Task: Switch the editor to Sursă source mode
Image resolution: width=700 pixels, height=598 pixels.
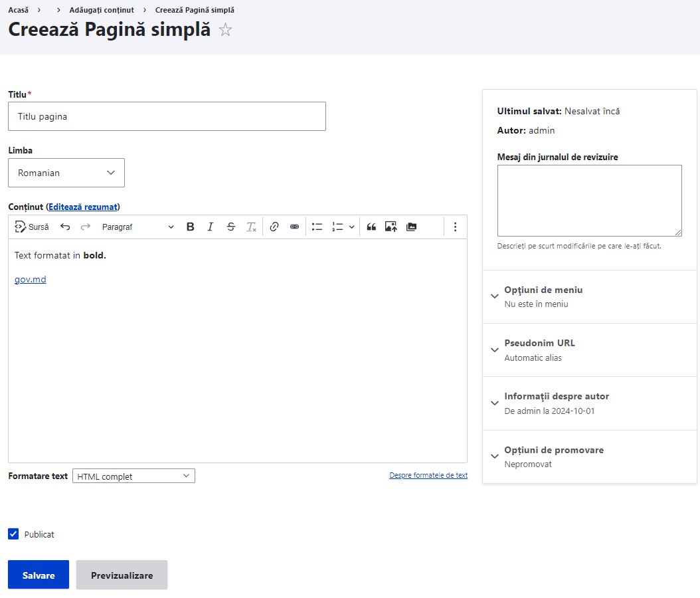Action: (x=32, y=227)
